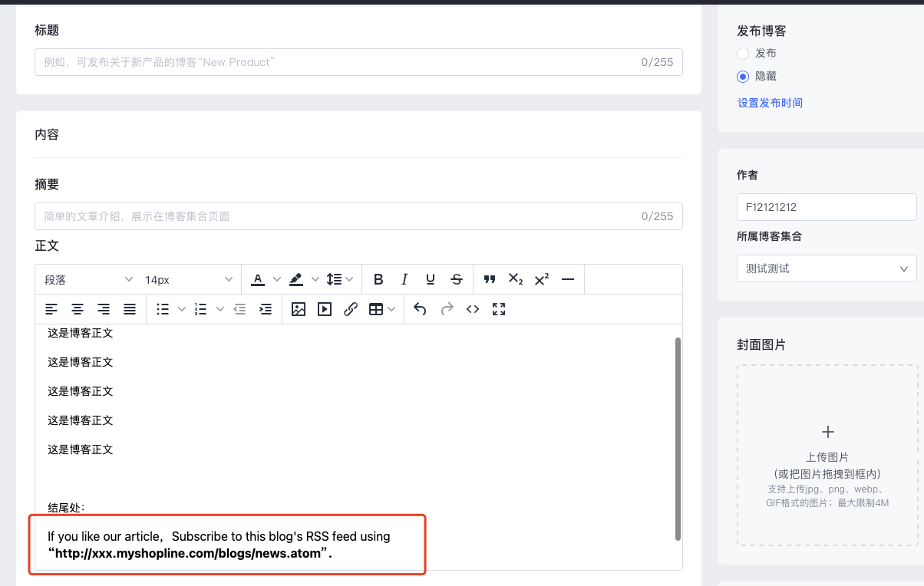
Task: Expand the numbered list style arrow
Action: coord(220,309)
